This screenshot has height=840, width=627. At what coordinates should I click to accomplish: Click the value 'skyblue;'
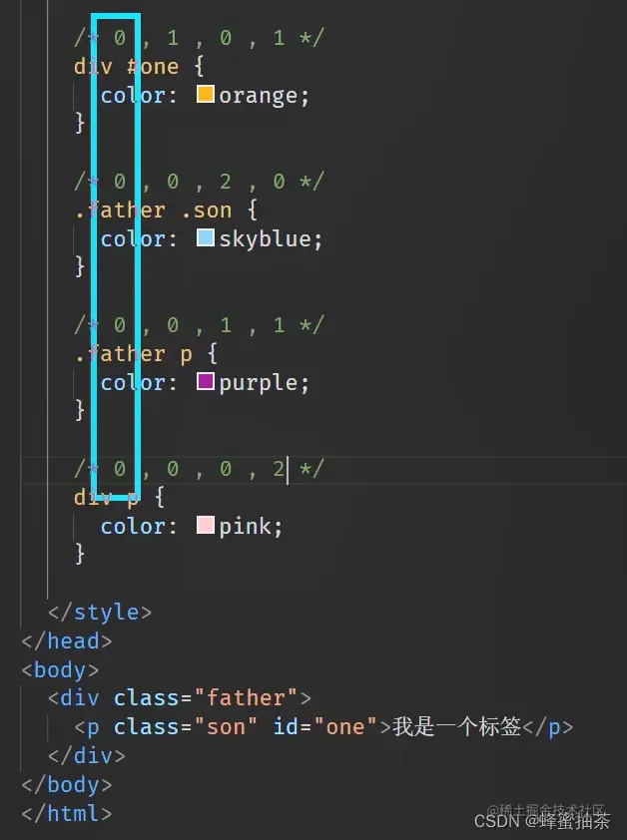(271, 238)
